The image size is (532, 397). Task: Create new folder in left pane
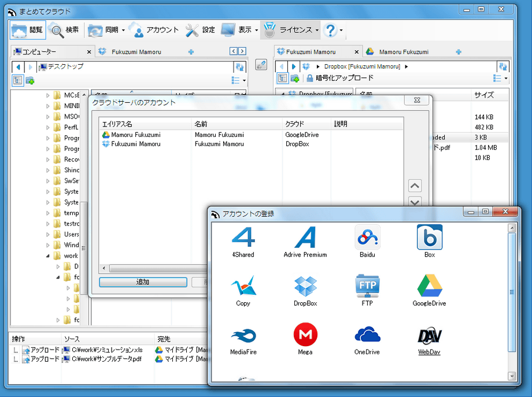(x=30, y=81)
